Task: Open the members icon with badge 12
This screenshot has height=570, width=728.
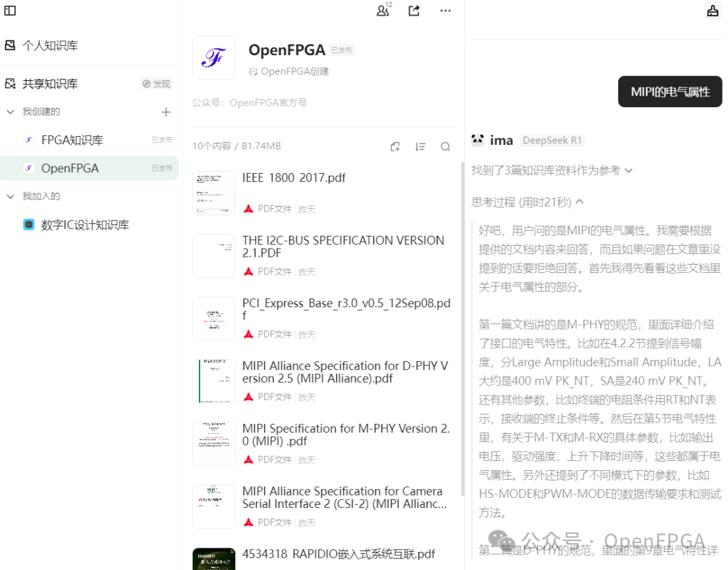Action: pos(384,9)
